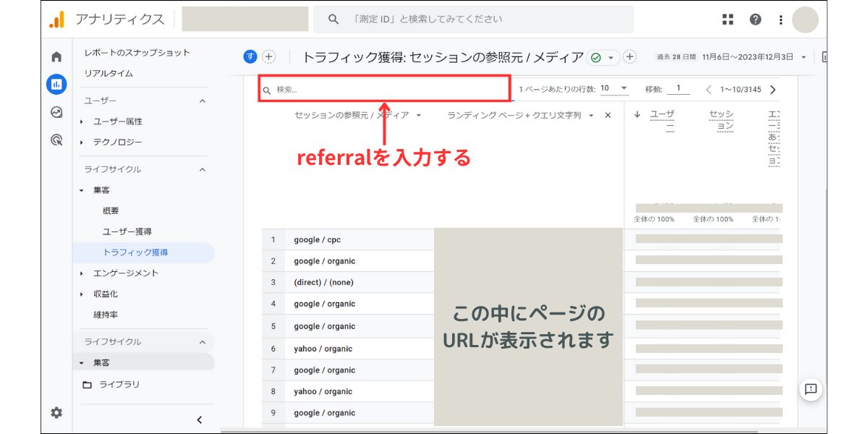Screen dimensions: 868x434
Task: Open the date range dropdown arrow
Action: [x=803, y=57]
